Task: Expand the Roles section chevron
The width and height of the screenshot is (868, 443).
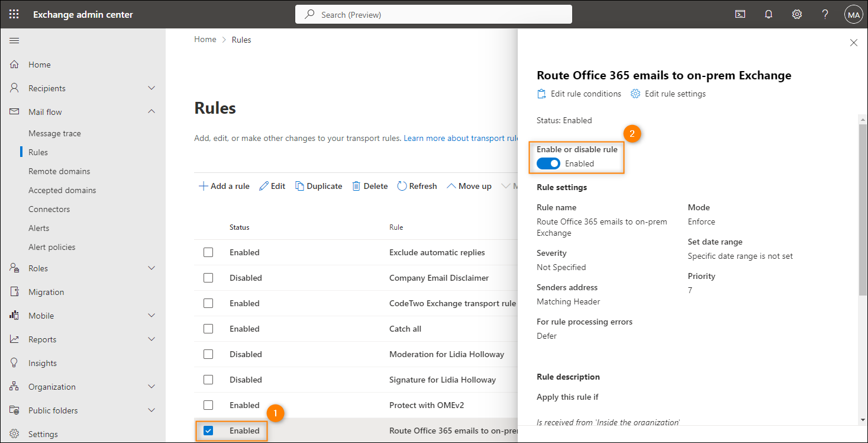Action: pos(151,268)
